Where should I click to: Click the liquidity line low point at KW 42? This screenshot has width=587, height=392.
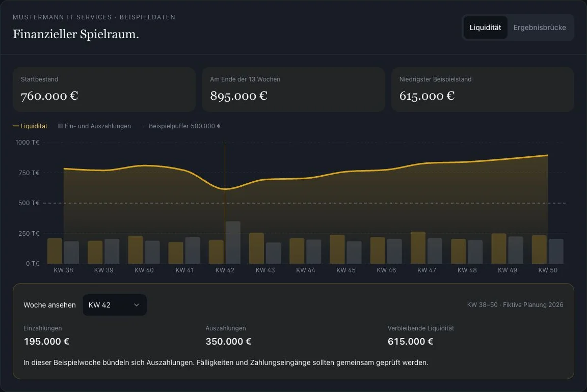225,189
